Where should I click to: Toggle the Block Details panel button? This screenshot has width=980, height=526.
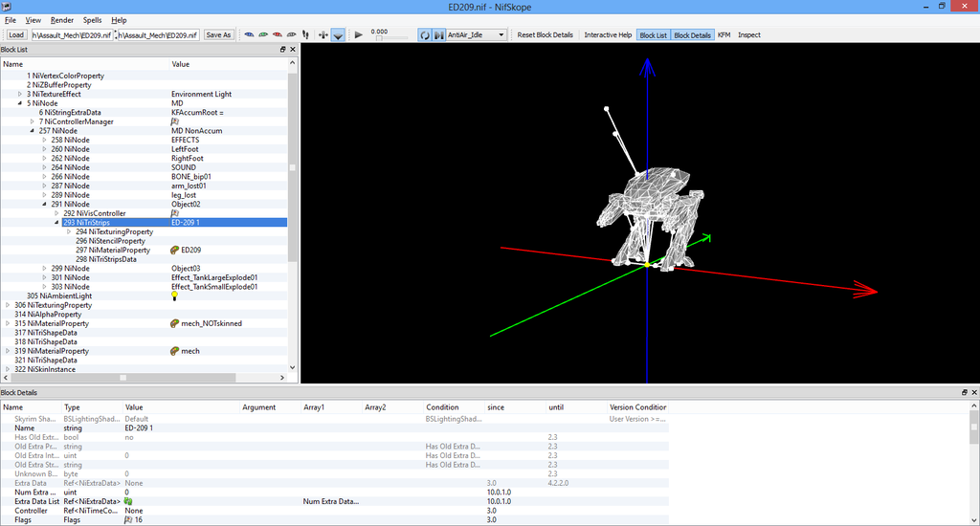coord(692,35)
